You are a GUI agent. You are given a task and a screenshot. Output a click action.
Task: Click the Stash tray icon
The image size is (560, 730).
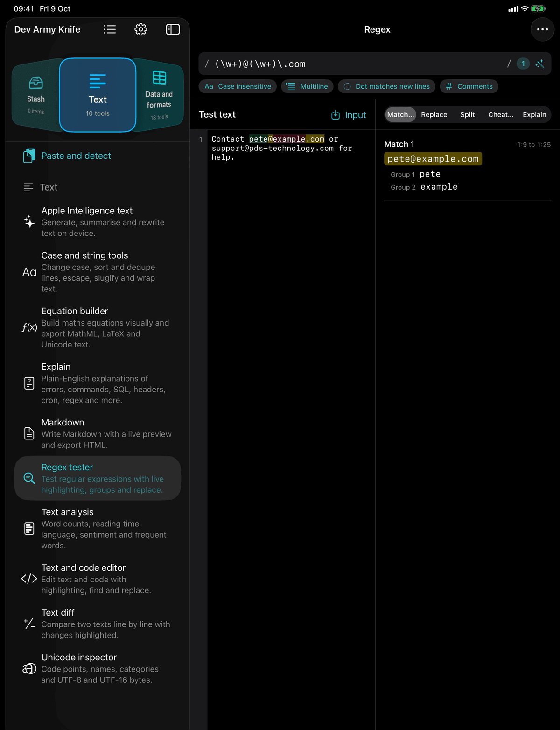click(36, 83)
